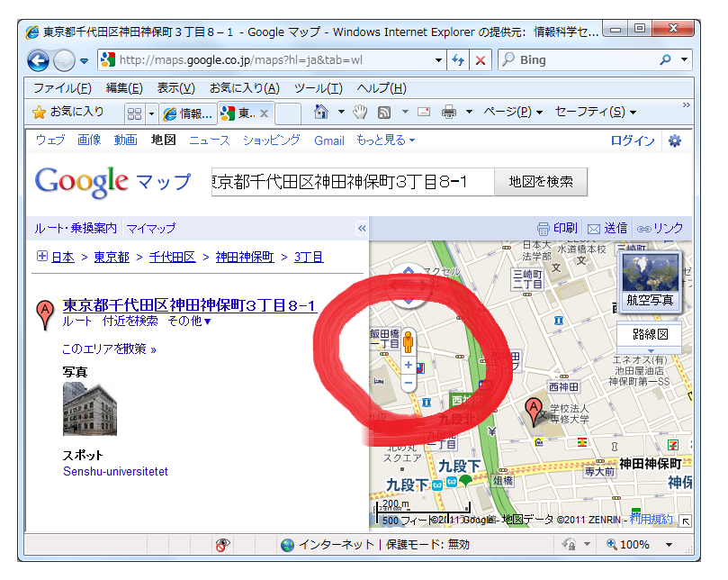Viewport: 728px width, 580px height.
Task: Refresh the page with the refresh icon
Action: [458, 60]
